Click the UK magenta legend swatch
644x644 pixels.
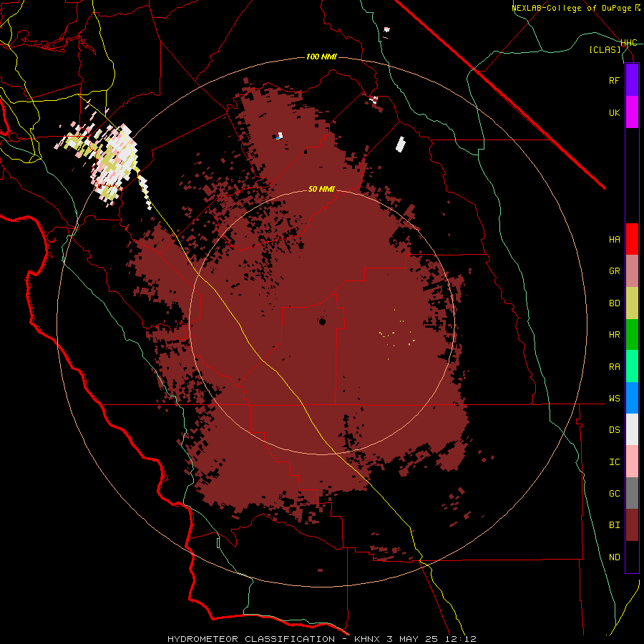pyautogui.click(x=632, y=112)
